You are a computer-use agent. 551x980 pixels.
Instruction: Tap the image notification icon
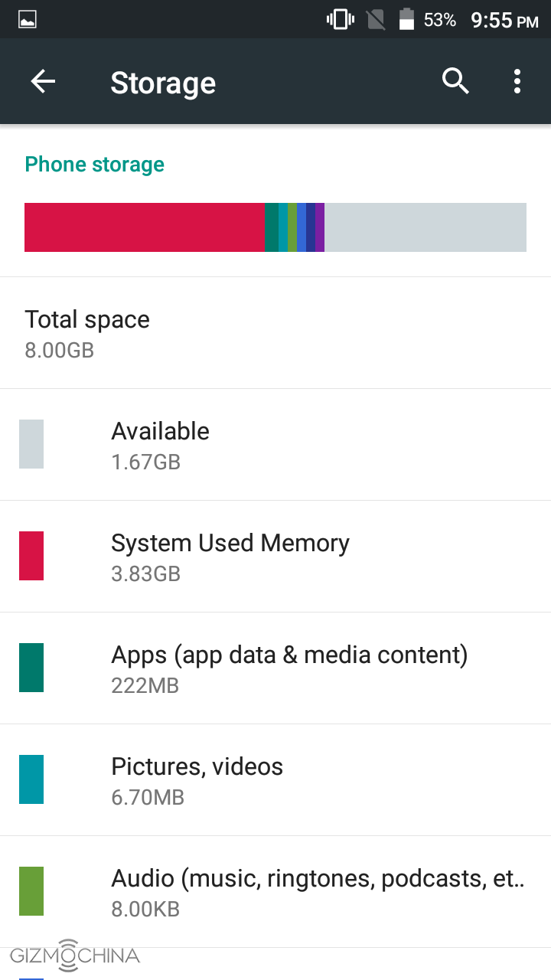point(28,19)
